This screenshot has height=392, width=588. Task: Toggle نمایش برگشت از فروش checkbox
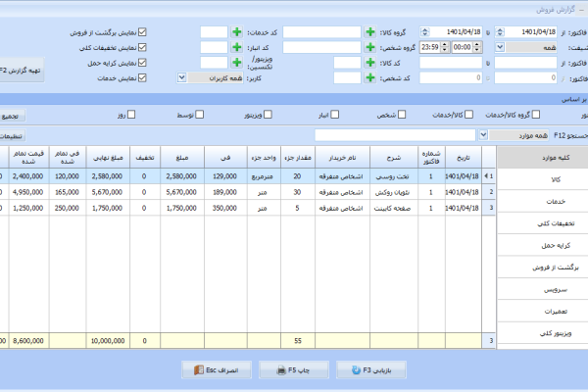142,32
